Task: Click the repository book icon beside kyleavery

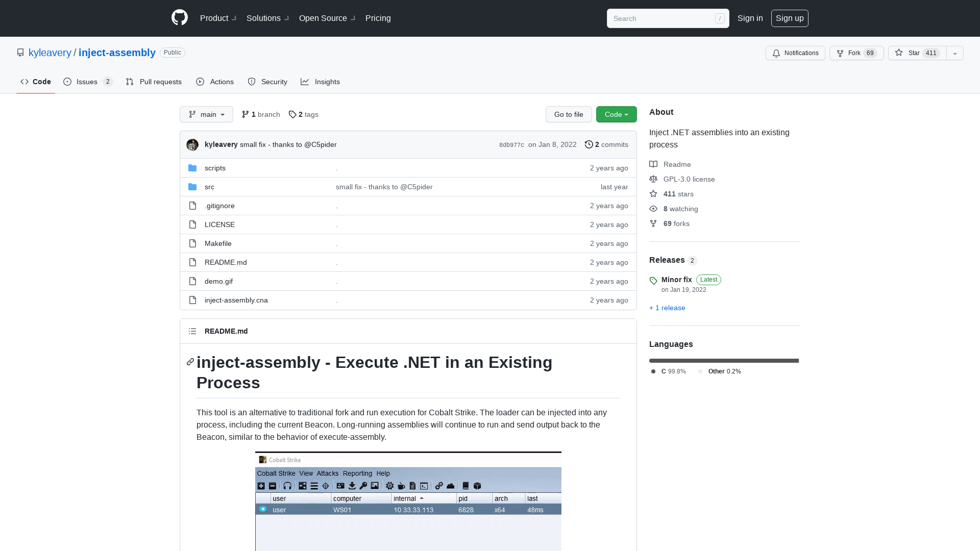Action: coord(20,53)
